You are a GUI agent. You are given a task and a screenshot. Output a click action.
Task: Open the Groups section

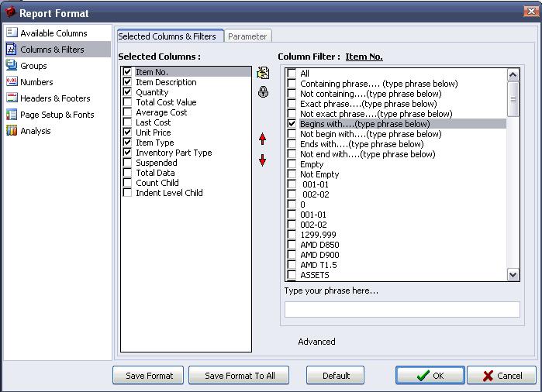tap(33, 66)
